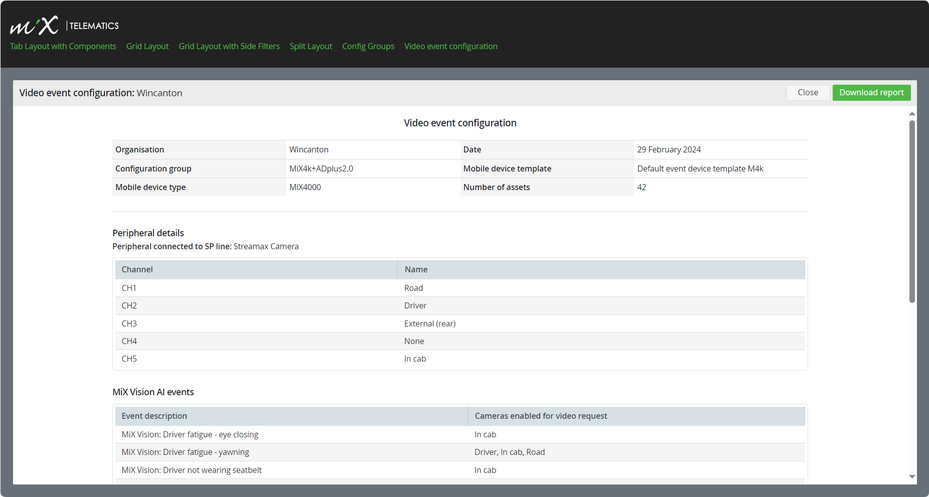Click the vertical scrollbar thumb
This screenshot has width=929, height=497.
(x=911, y=210)
